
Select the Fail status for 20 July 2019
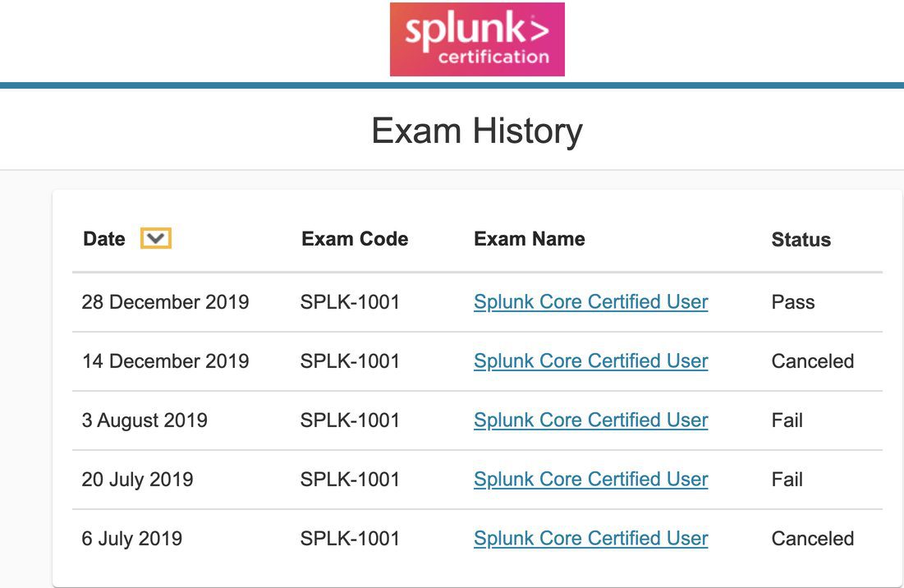(x=787, y=480)
